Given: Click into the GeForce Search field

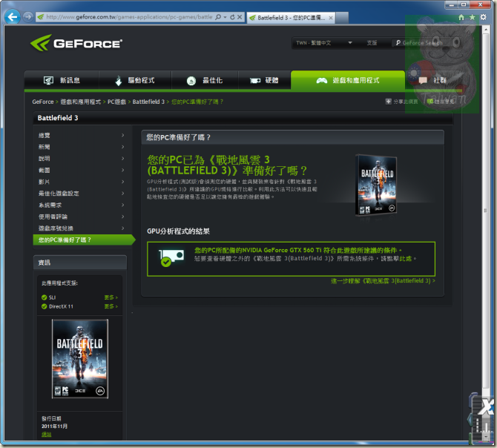Looking at the screenshot, I should click(425, 43).
